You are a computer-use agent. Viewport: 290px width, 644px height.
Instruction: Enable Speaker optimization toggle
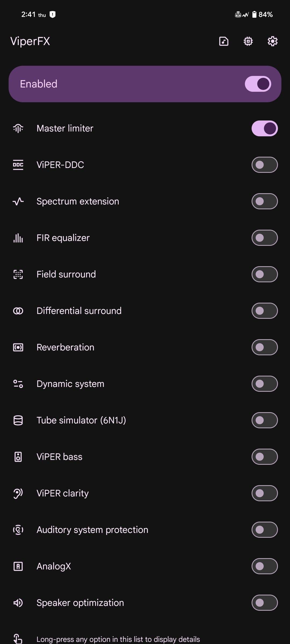(x=264, y=603)
